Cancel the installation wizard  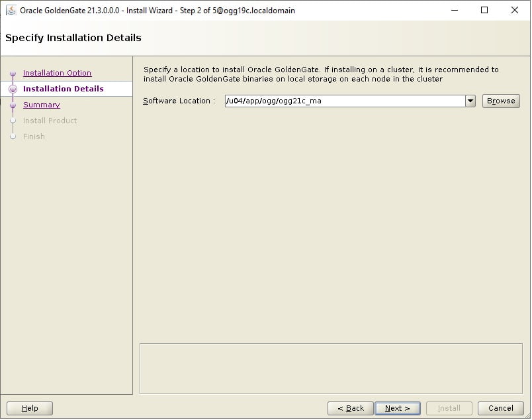pyautogui.click(x=500, y=408)
